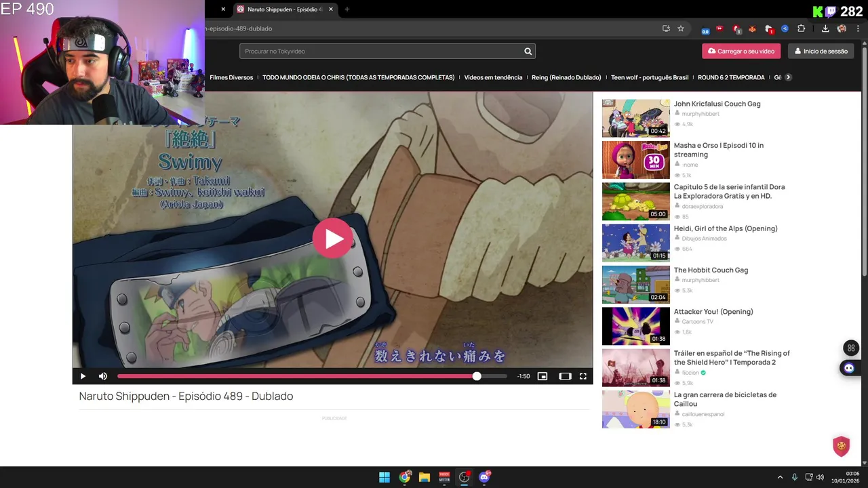The image size is (868, 488).
Task: Click orange fox extension icon
Action: pos(752,28)
